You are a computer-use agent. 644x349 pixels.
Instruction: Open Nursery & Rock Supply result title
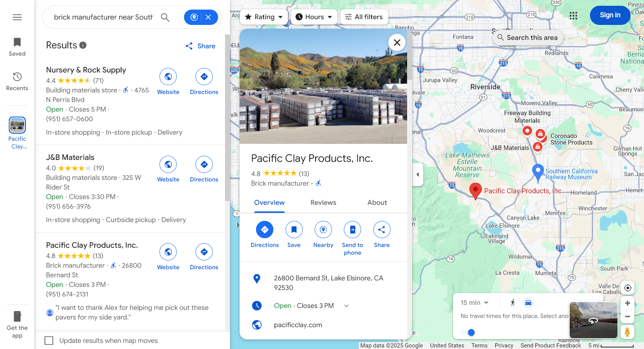[86, 70]
